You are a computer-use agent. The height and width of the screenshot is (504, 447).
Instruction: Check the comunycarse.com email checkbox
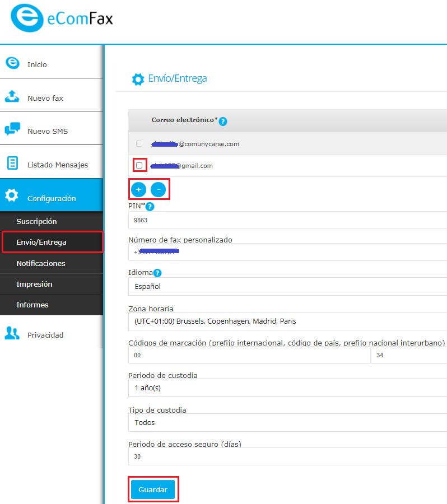(x=139, y=144)
